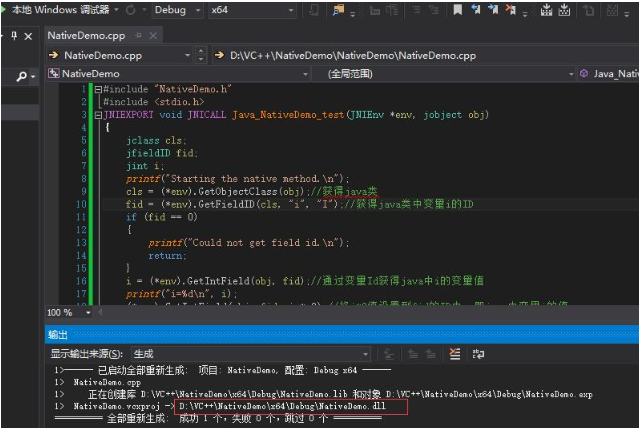Go to the next bookmark
Screen dimensions: 639x428
493,10
